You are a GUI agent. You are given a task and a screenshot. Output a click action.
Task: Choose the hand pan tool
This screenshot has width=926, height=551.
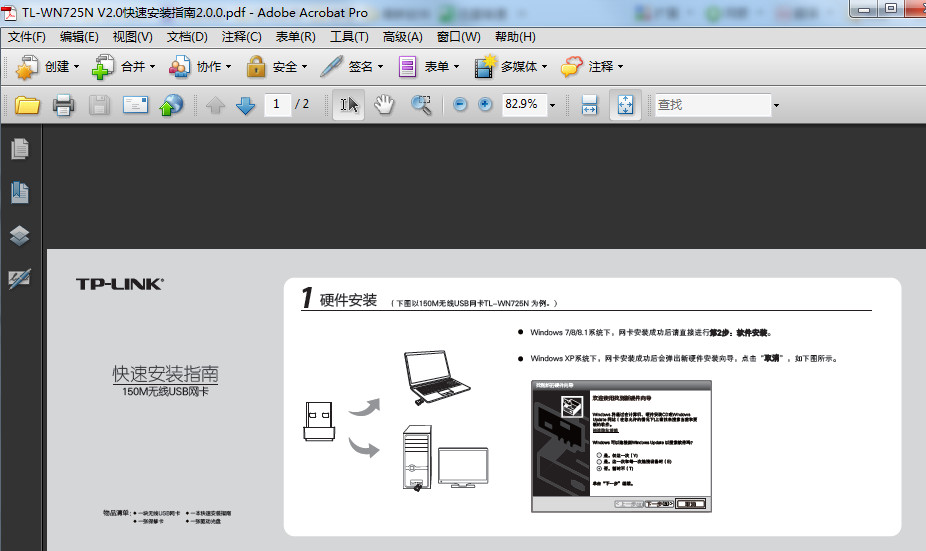click(x=384, y=105)
